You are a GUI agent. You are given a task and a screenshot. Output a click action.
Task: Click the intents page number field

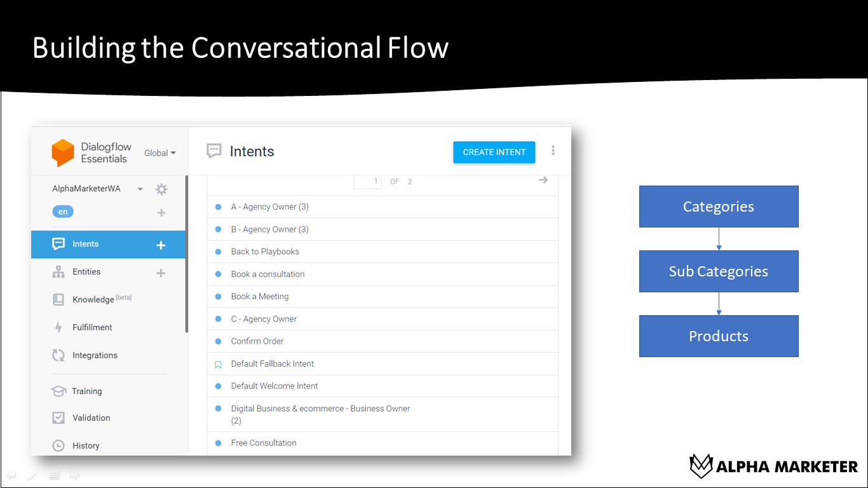point(367,181)
